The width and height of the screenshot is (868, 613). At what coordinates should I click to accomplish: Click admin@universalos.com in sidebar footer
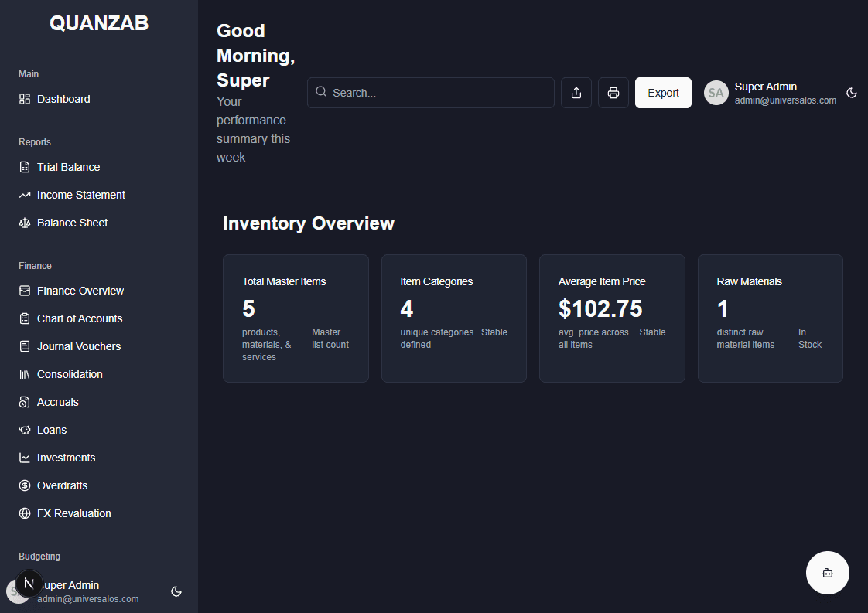[x=88, y=599]
